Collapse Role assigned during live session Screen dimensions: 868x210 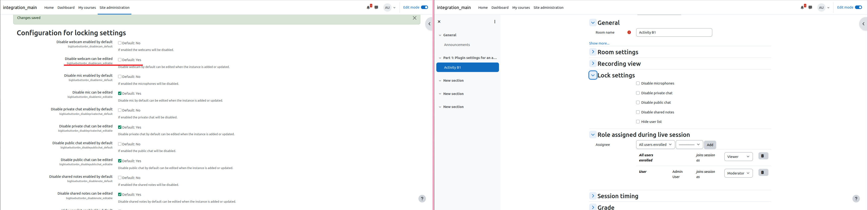click(593, 135)
